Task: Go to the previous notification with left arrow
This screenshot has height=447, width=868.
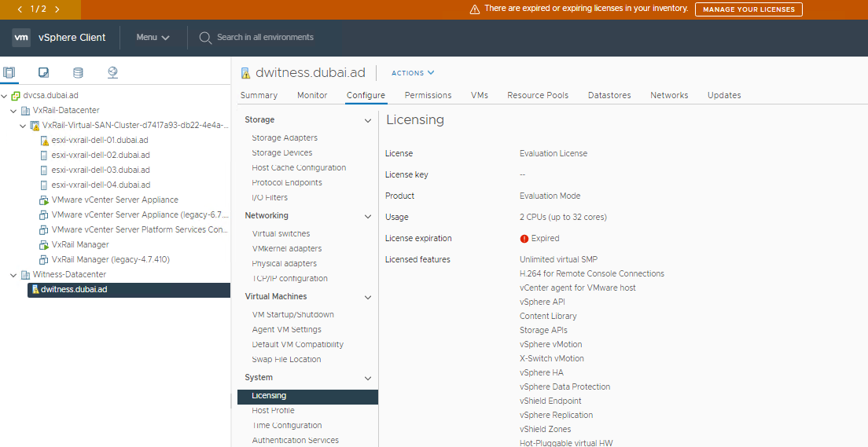Action: coord(20,9)
